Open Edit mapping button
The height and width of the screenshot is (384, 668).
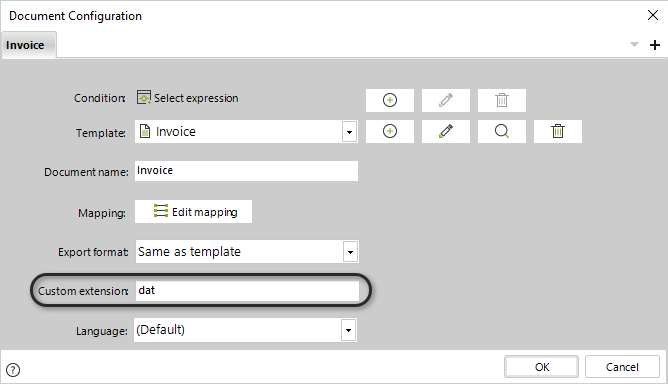click(x=193, y=211)
